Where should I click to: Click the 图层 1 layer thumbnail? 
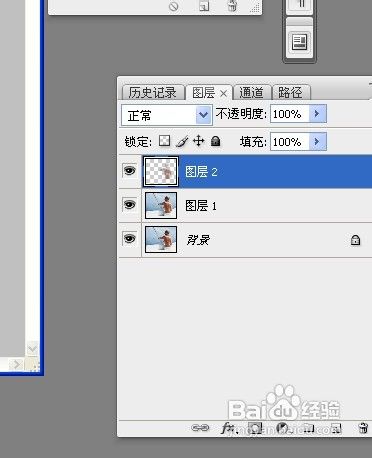161,206
